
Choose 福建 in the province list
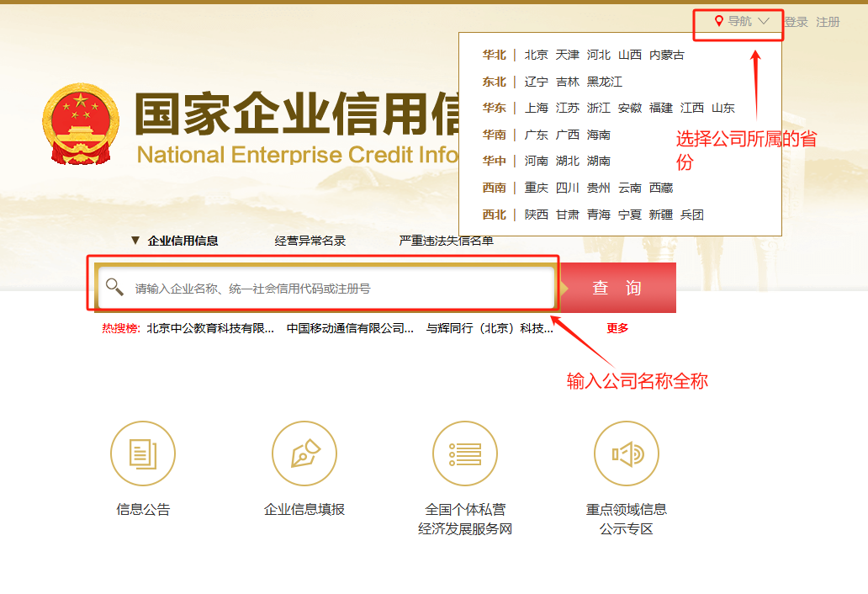coord(661,108)
